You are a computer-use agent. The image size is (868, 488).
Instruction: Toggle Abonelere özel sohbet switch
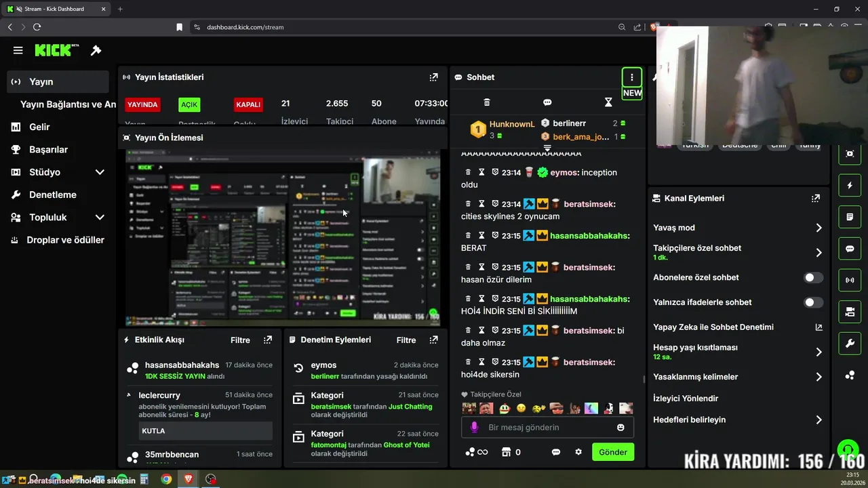(813, 277)
